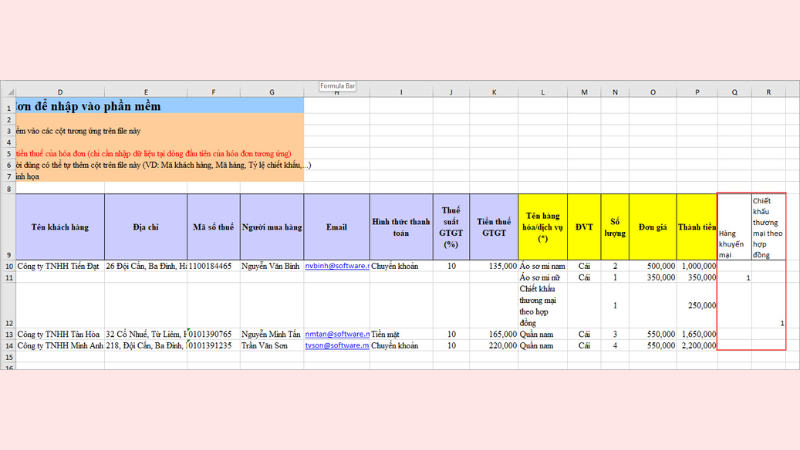Select column N header
The height and width of the screenshot is (450, 800).
pyautogui.click(x=615, y=92)
